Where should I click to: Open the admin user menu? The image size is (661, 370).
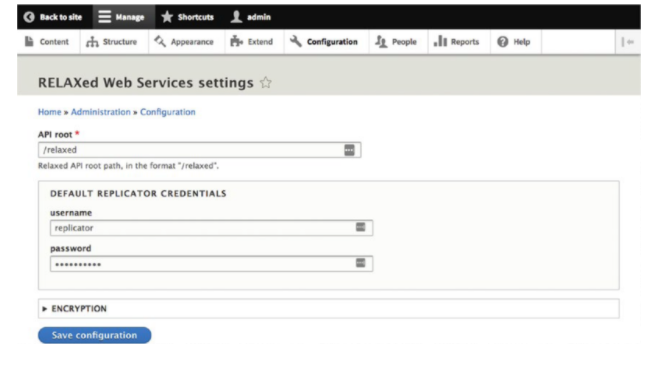tap(251, 17)
